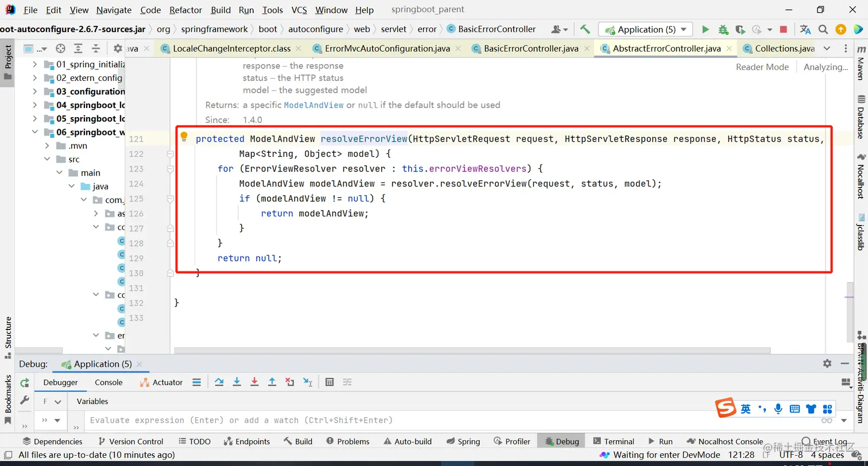Screen dimensions: 868x466
Task: Open debug settings wrench icon
Action: 25,400
